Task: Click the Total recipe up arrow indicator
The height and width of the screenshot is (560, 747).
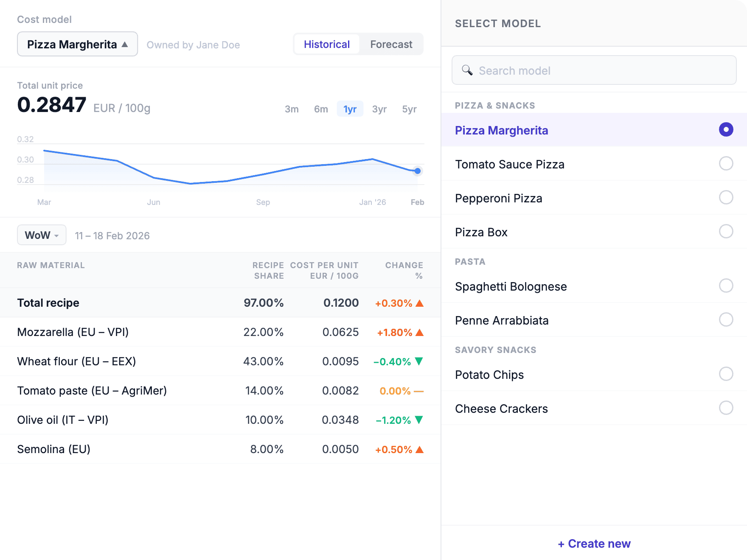Action: (419, 303)
